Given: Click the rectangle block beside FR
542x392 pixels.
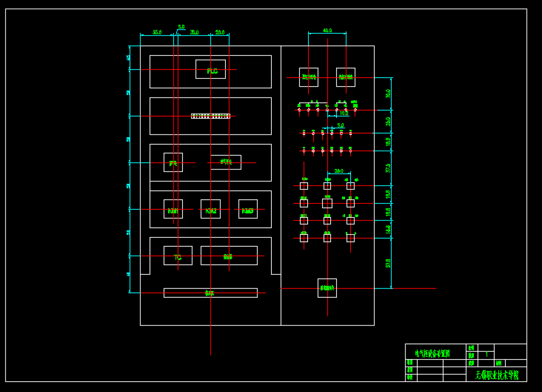Looking at the screenshot, I should coord(226,162).
